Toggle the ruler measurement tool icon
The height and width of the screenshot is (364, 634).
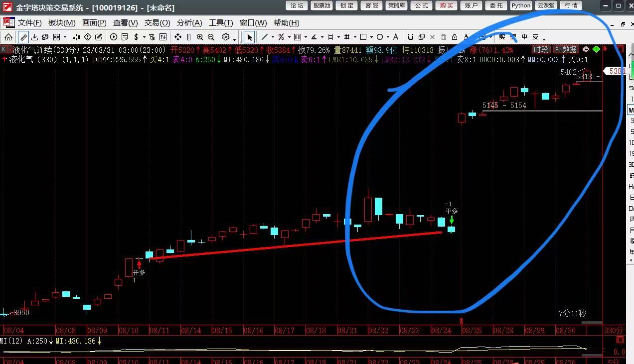23,37
